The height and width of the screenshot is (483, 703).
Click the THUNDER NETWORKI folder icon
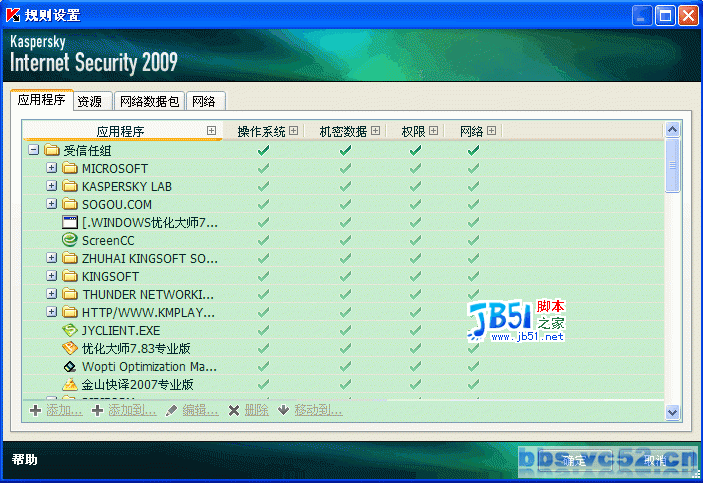(70, 294)
